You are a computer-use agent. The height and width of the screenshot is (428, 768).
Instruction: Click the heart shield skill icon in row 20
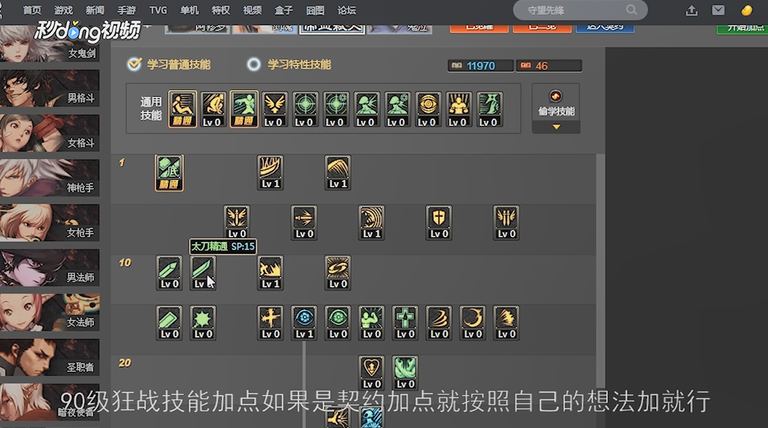click(372, 373)
